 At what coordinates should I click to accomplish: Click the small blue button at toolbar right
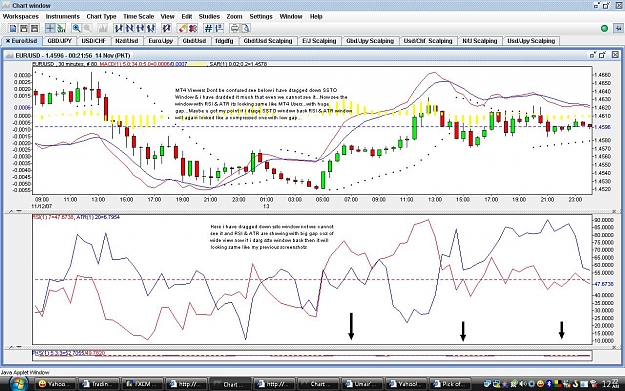618,28
